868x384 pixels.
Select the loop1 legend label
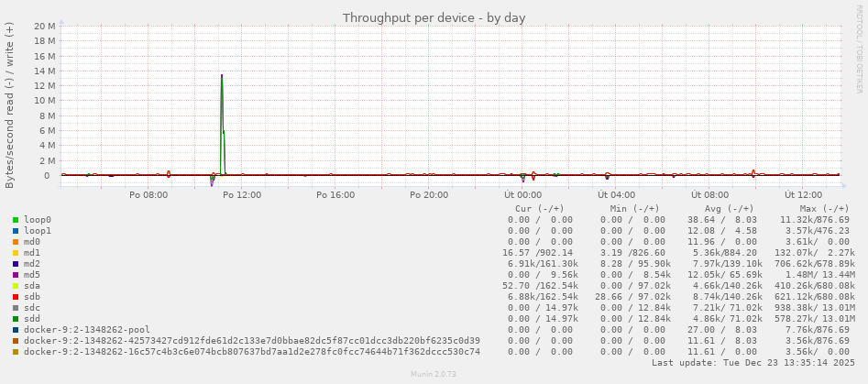click(36, 231)
